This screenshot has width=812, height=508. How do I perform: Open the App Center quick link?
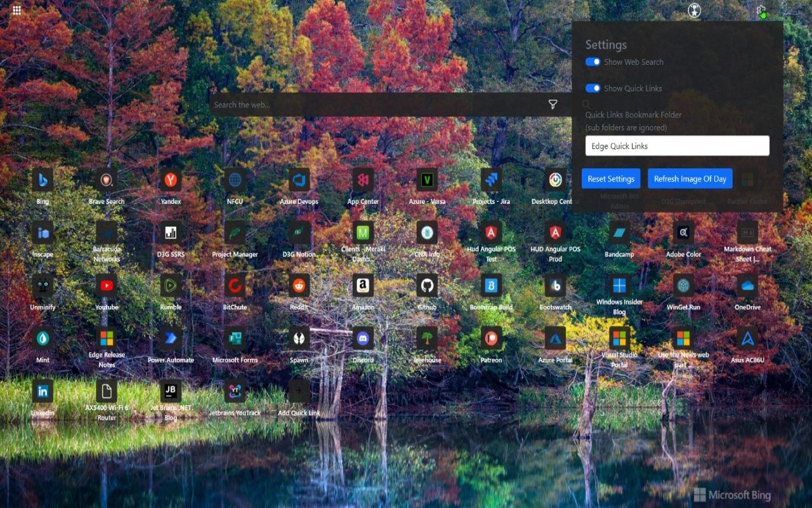pos(363,180)
